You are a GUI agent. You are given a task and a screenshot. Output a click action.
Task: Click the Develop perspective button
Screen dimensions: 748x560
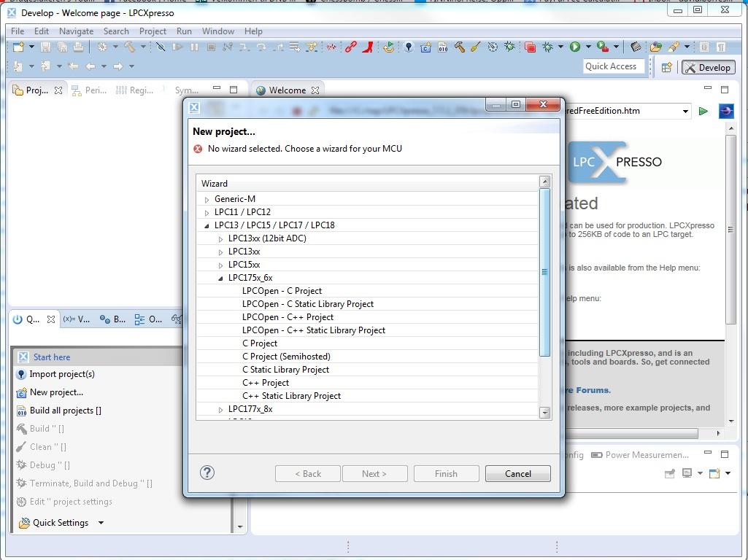709,68
